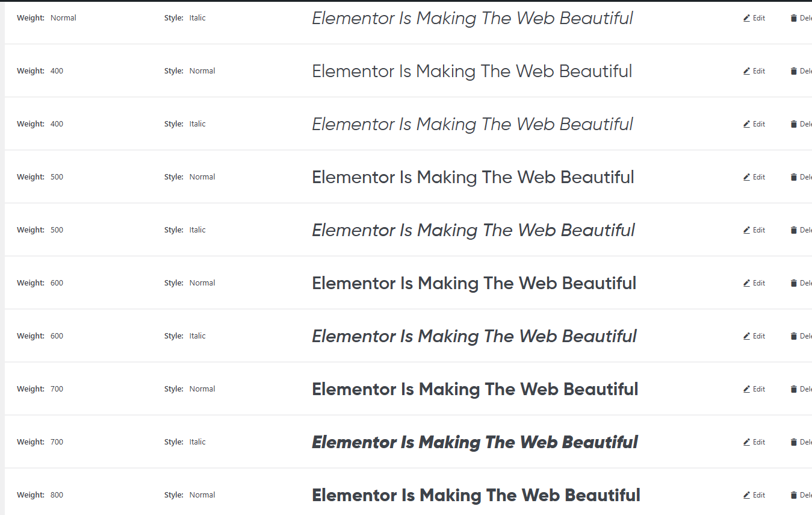
Task: Click style value 'Normal' in 800 weight row
Action: (202, 495)
